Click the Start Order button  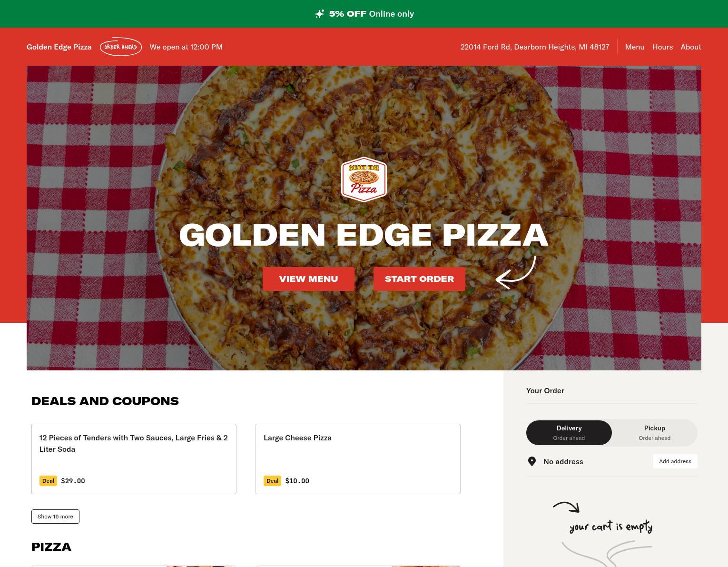click(419, 279)
